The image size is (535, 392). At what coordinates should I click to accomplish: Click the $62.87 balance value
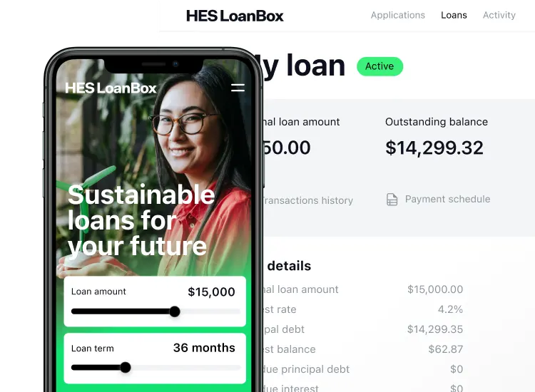click(x=446, y=349)
